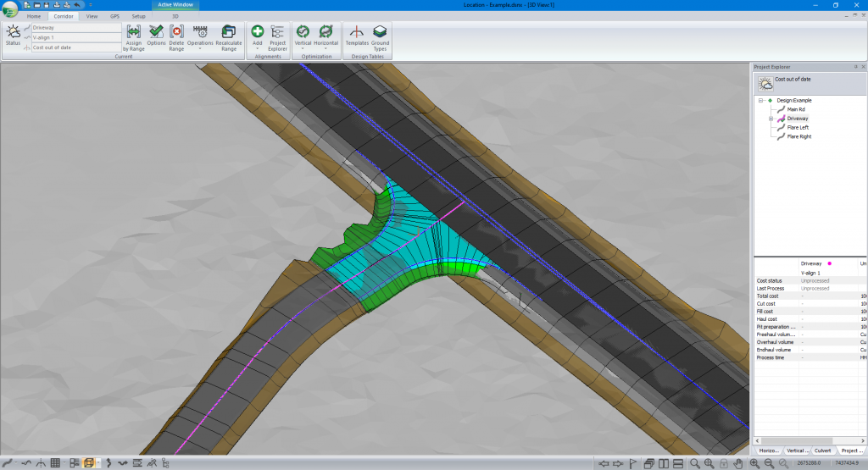
Task: Switch to the View ribbon tab
Action: pyautogui.click(x=91, y=16)
